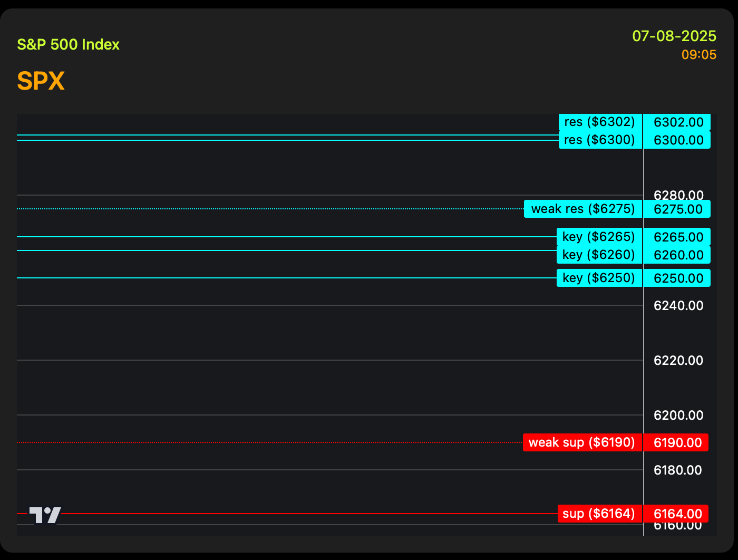Click the 6300.00 price axis tag
Screen dimensions: 738x560
[677, 140]
